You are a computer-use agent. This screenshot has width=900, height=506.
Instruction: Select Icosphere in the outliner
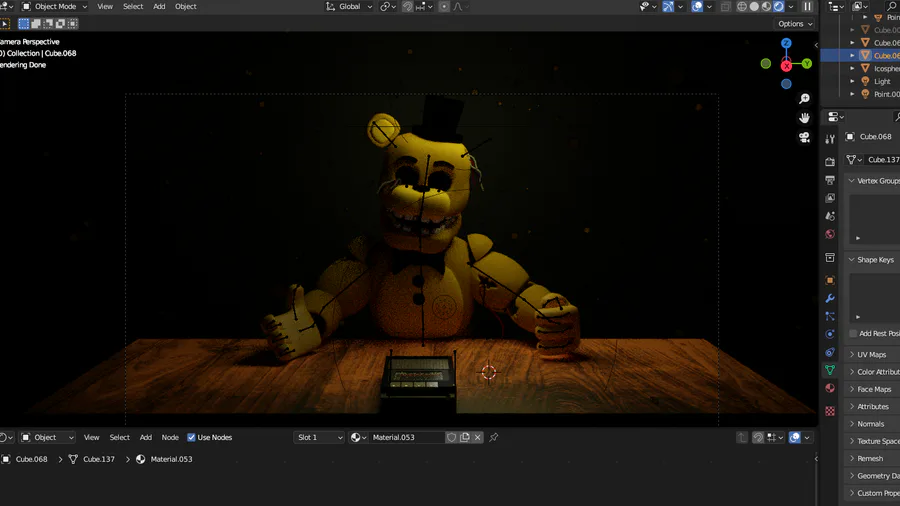886,69
